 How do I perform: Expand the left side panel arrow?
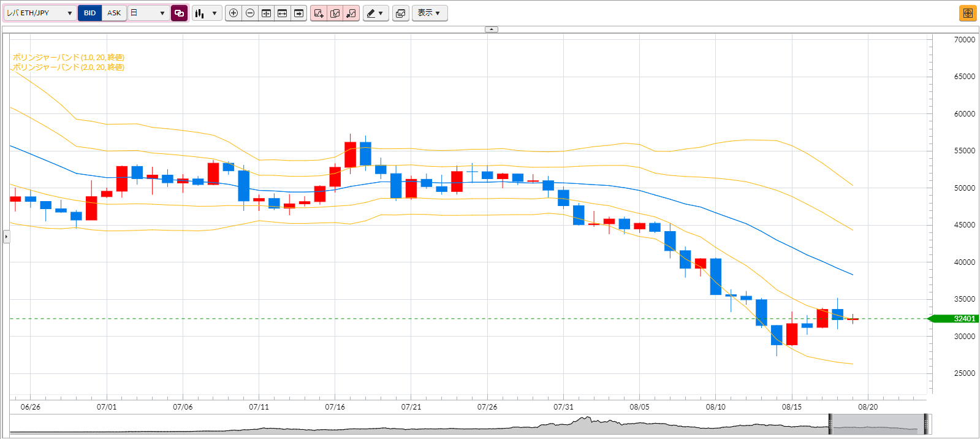coord(6,236)
